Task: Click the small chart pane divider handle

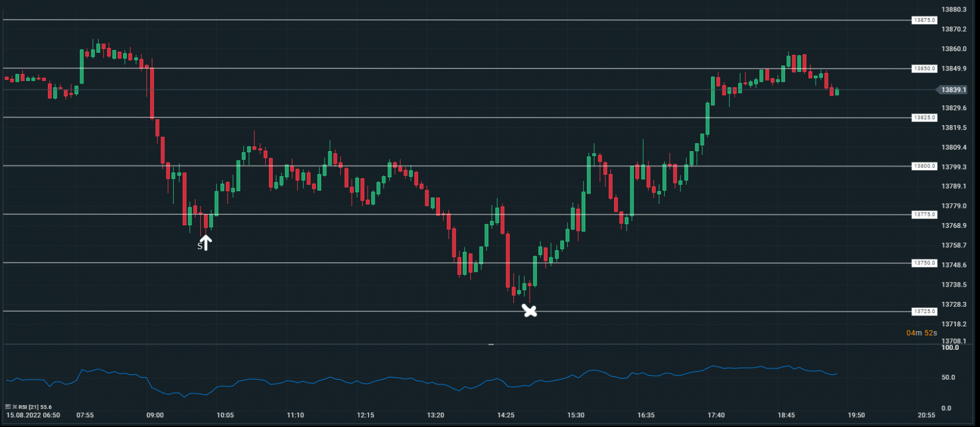Action: 491,344
